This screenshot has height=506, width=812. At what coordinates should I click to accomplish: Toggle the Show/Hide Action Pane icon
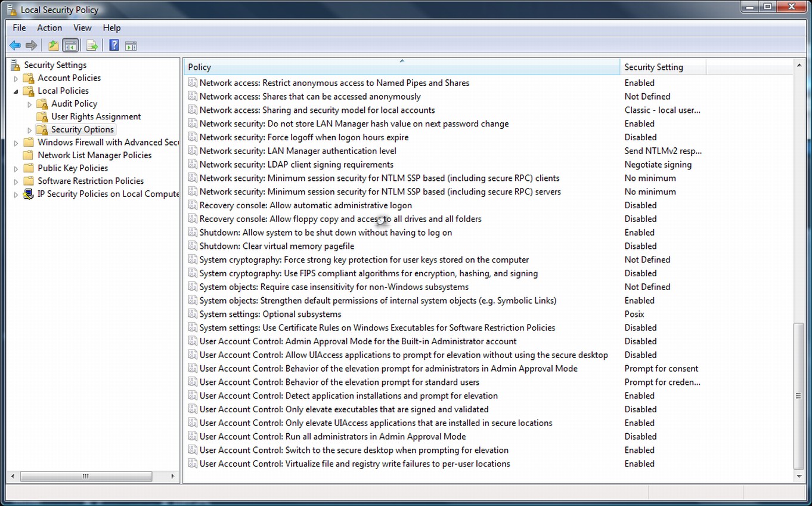coord(131,45)
